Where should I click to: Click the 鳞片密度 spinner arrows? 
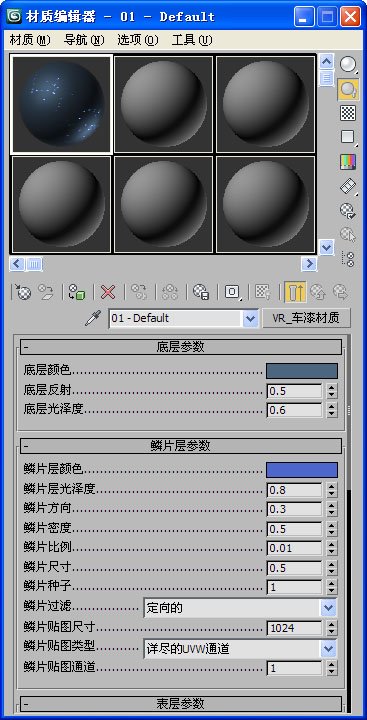pos(332,529)
